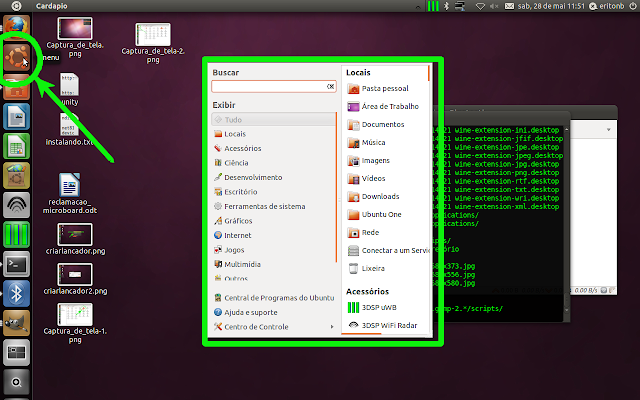This screenshot has width=640, height=400.
Task: Open Terminal from the launcher
Action: click(16, 264)
